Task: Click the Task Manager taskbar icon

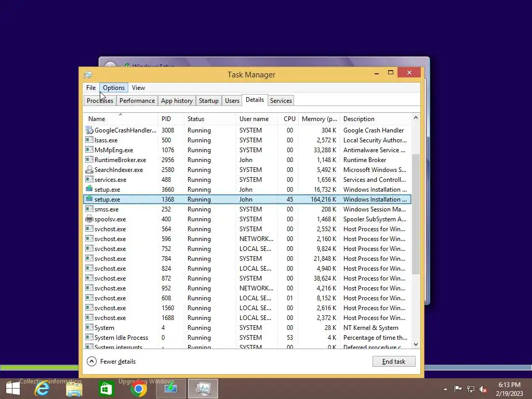Action: [203, 389]
